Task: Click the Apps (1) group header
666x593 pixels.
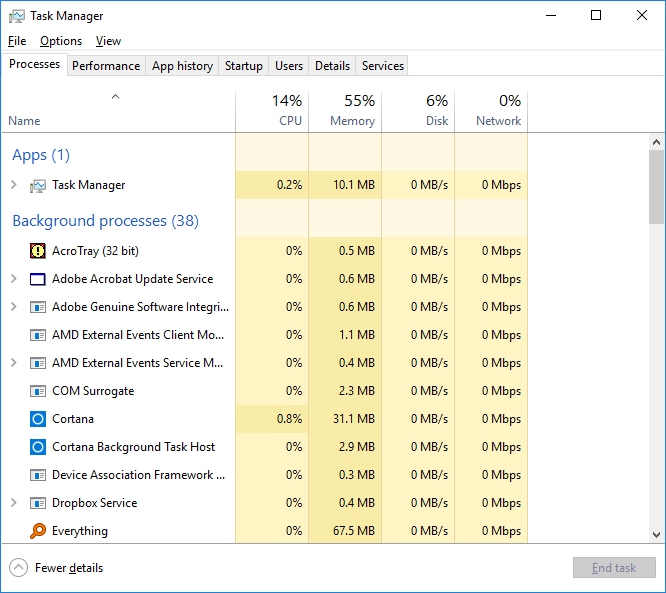Action: (41, 155)
